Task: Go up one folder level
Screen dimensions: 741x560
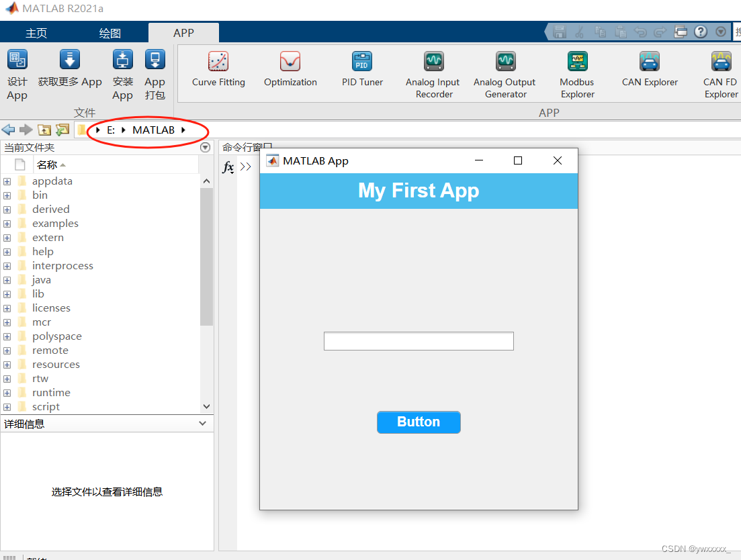Action: 44,130
